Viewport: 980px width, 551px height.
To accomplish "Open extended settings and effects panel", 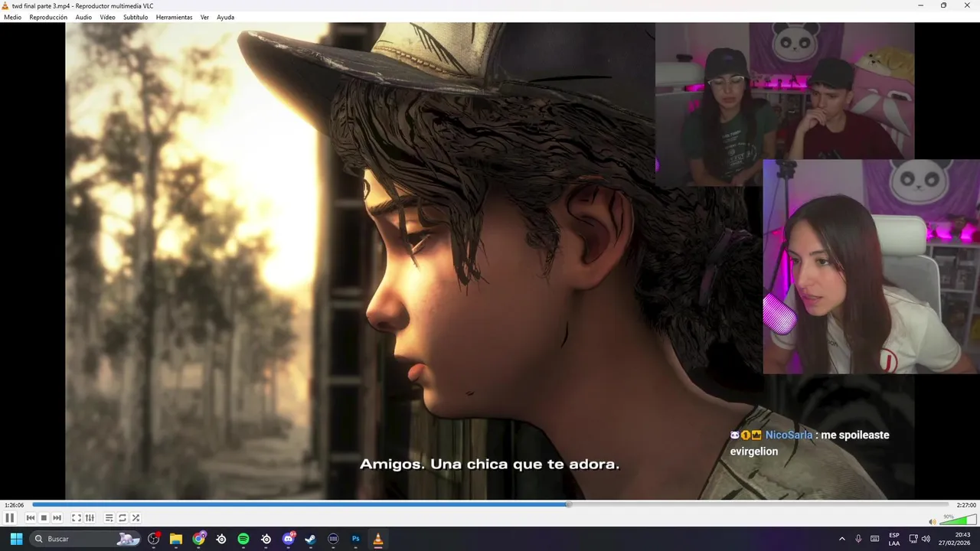I will 90,518.
